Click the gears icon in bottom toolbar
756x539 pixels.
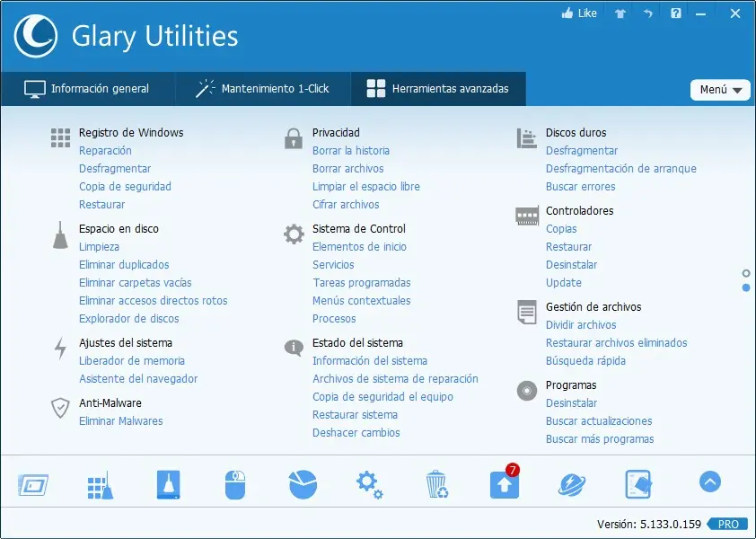point(369,484)
